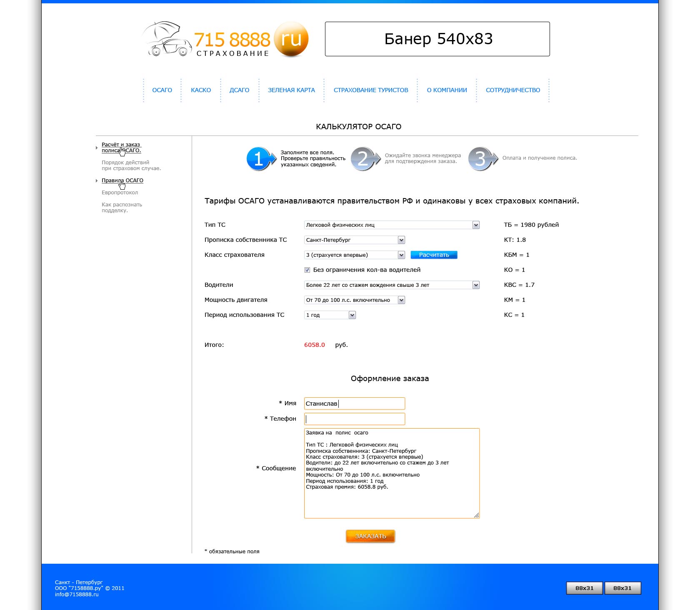Click the total amount 6058.0
The width and height of the screenshot is (700, 610).
point(315,345)
